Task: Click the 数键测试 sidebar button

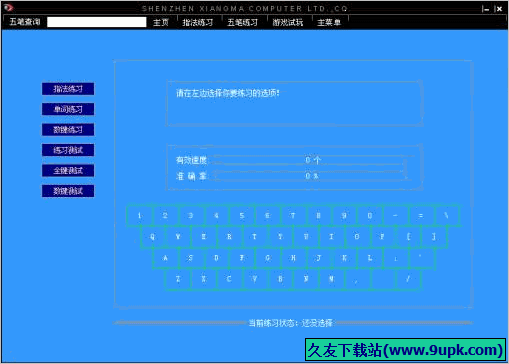Action: tap(68, 191)
